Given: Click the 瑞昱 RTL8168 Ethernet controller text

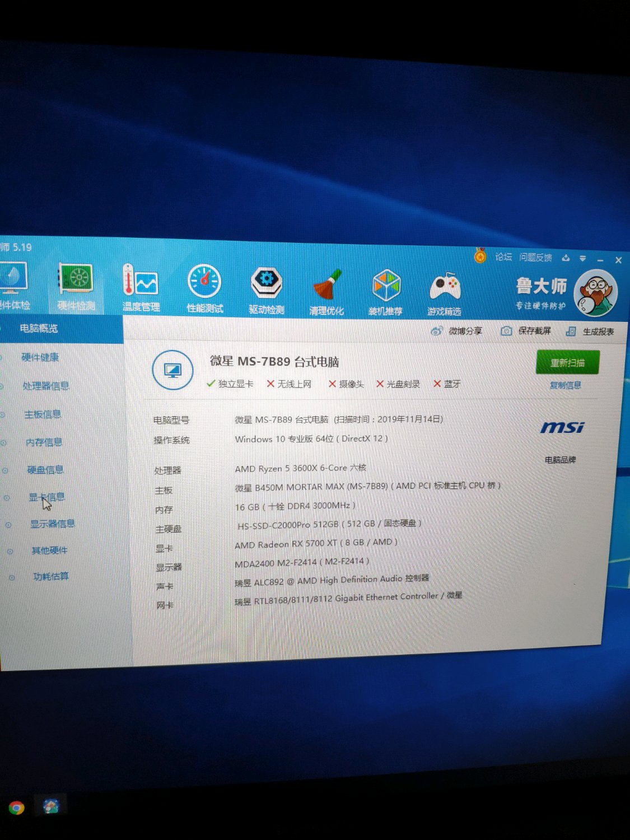Looking at the screenshot, I should pos(348,598).
